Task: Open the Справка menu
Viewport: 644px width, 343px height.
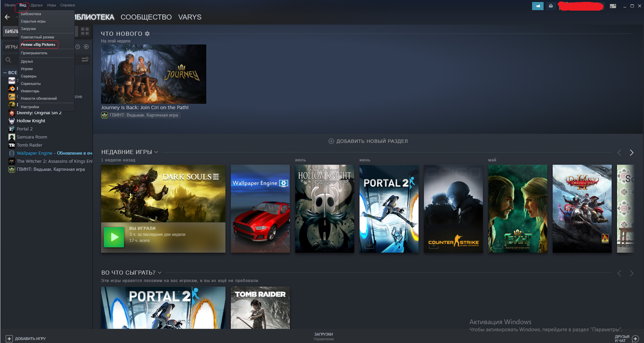Action: pos(68,5)
